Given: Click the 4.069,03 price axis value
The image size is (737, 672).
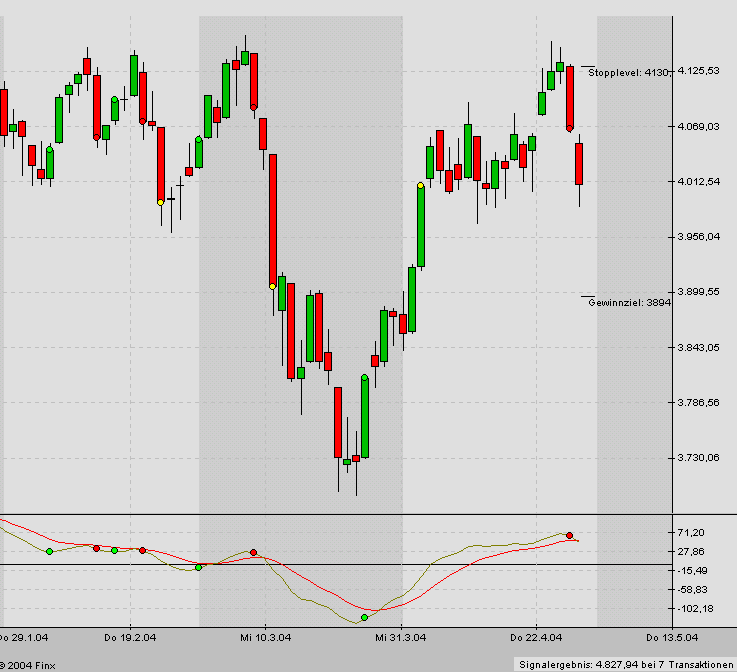Looking at the screenshot, I should tap(698, 126).
